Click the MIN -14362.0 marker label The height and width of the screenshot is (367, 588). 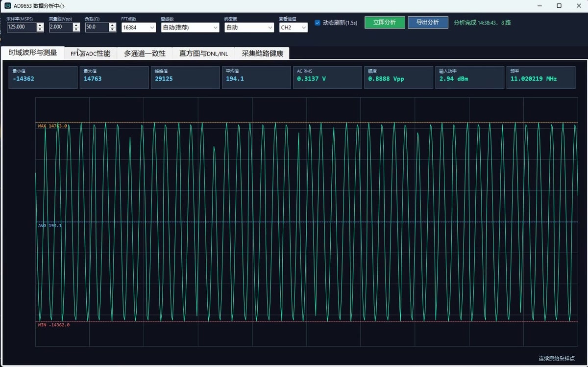(x=54, y=325)
